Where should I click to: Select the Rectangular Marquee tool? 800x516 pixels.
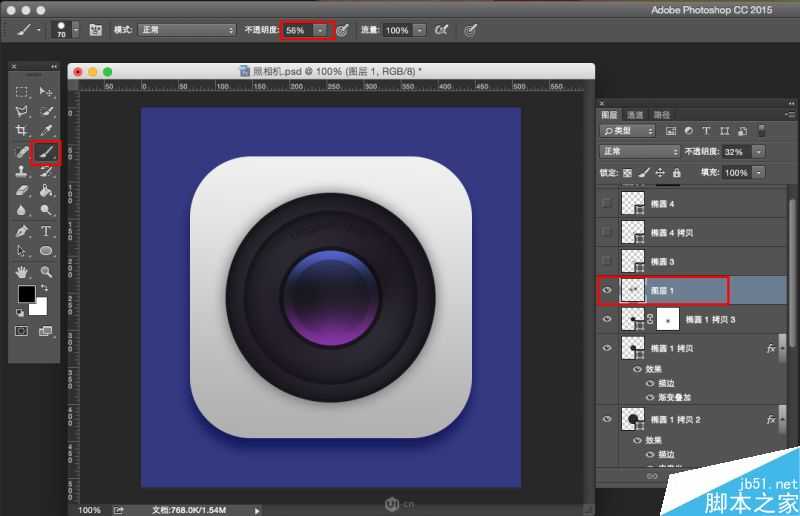(x=21, y=92)
